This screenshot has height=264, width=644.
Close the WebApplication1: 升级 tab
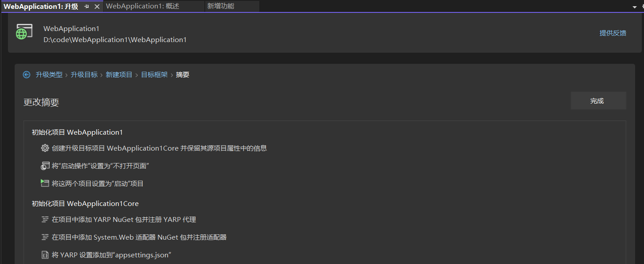click(x=97, y=7)
